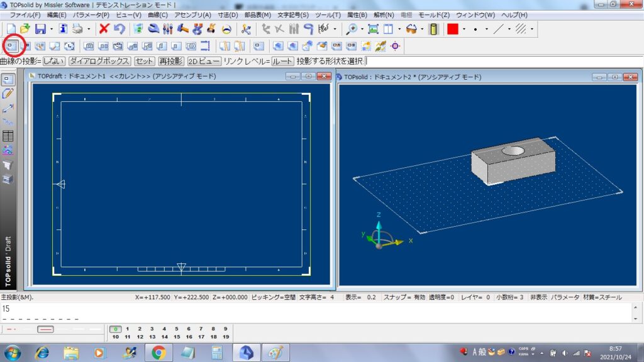The width and height of the screenshot is (644, 362).
Task: Expand the zoom options dropdown arrow
Action: pyautogui.click(x=362, y=29)
